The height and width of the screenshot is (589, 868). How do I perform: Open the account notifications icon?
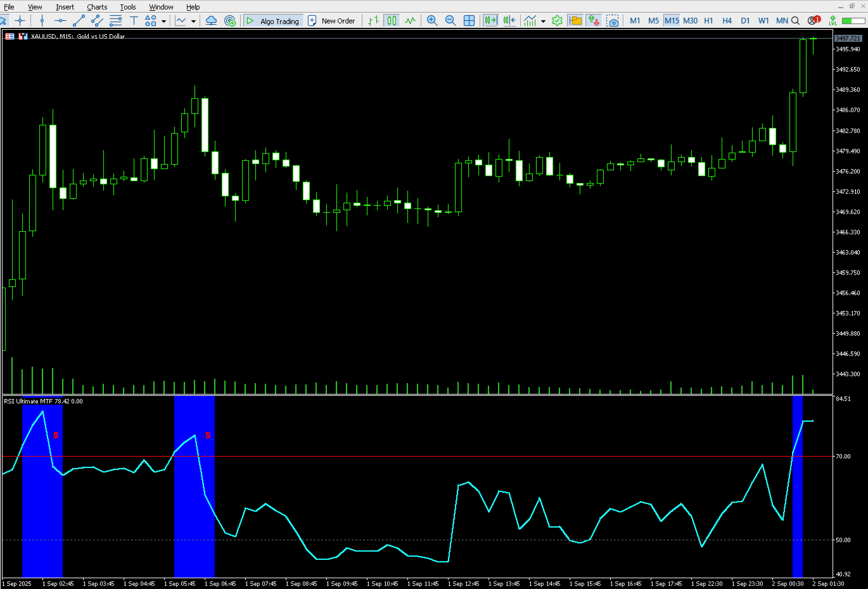(814, 20)
